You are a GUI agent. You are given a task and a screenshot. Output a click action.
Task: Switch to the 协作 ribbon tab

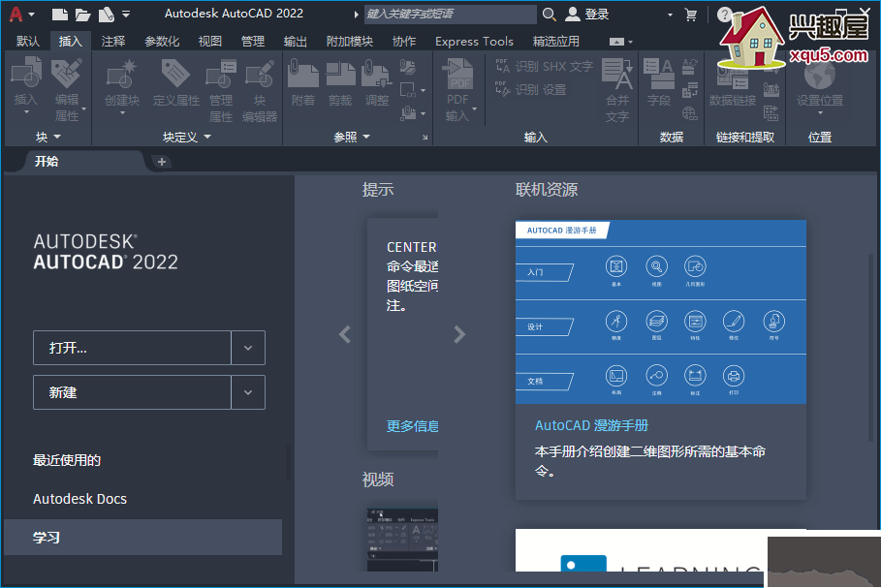404,41
